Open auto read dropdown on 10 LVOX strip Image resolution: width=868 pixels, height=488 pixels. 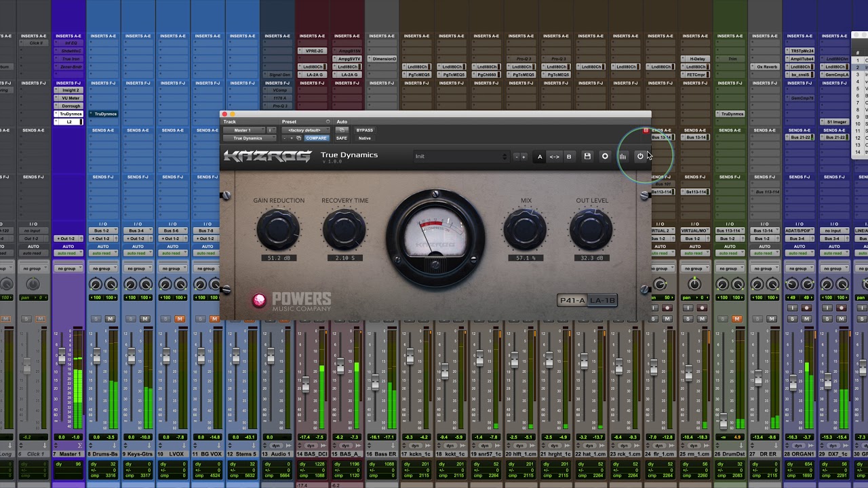coord(173,253)
